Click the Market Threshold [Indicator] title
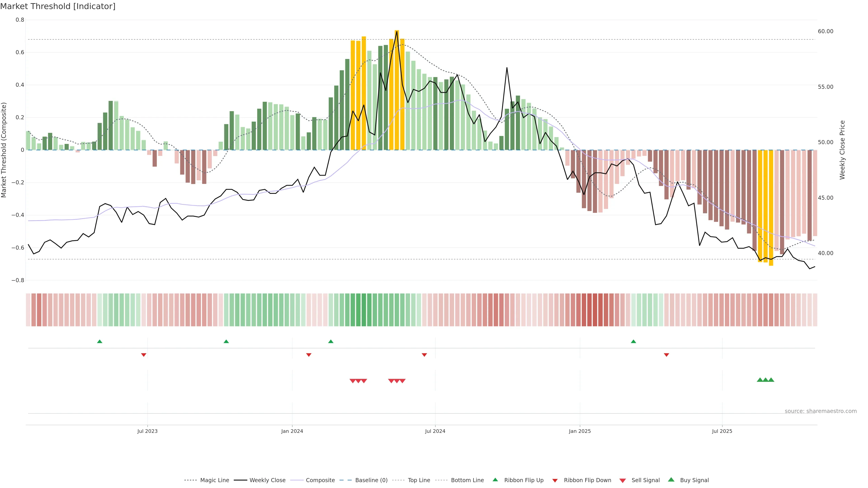Screen dimensions: 868x488 [58, 6]
